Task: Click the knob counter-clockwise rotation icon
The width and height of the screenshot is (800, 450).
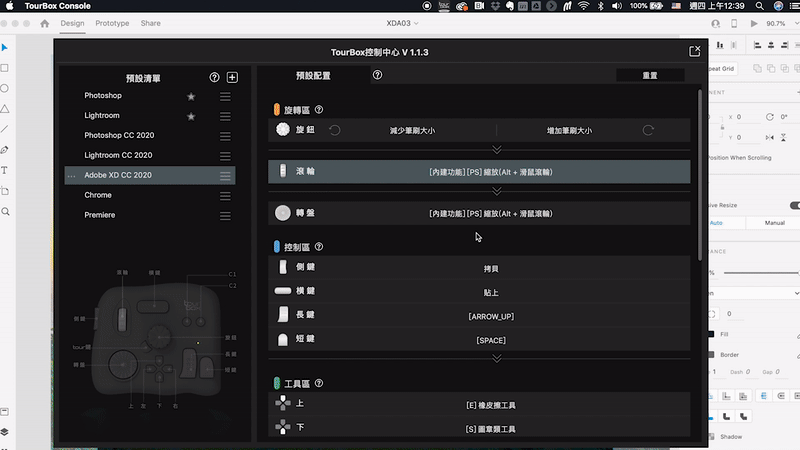Action: [335, 130]
